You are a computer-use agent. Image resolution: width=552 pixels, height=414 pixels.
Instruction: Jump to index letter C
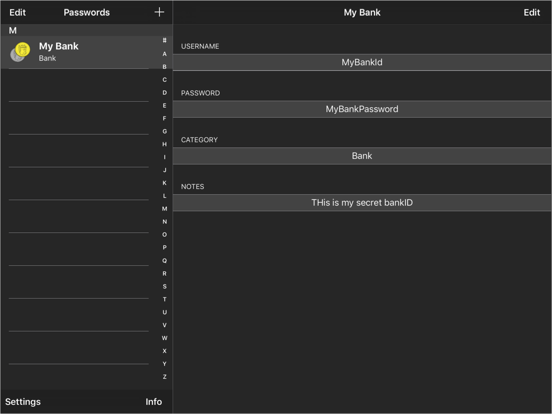pyautogui.click(x=164, y=80)
